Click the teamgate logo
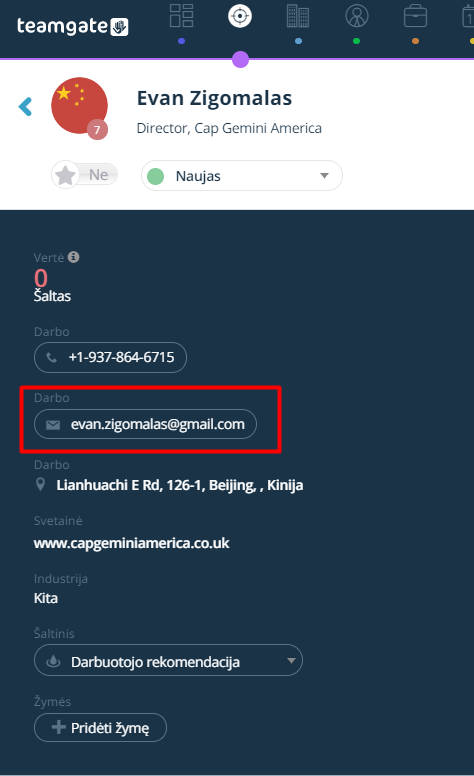 73,26
